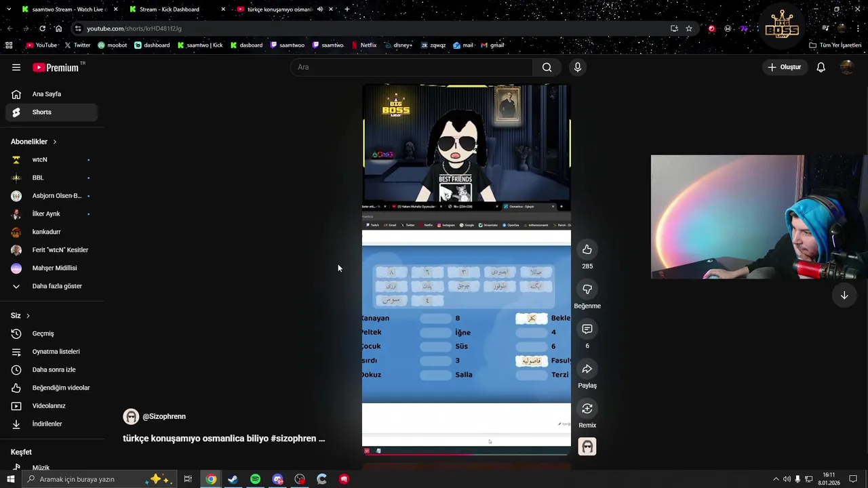Open the account avatar menu
Viewport: 868px width, 488px height.
pyautogui.click(x=846, y=67)
